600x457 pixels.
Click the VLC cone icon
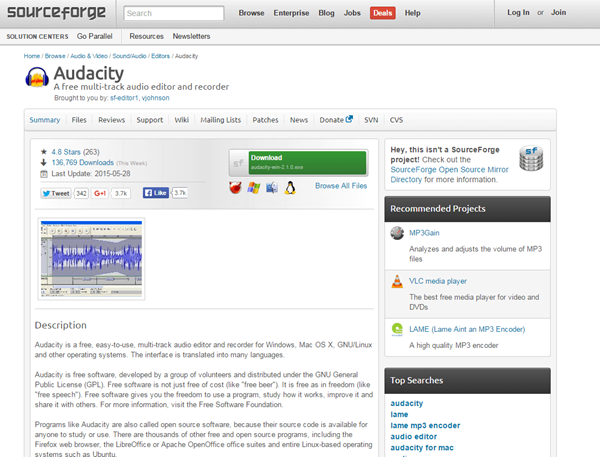pyautogui.click(x=397, y=281)
